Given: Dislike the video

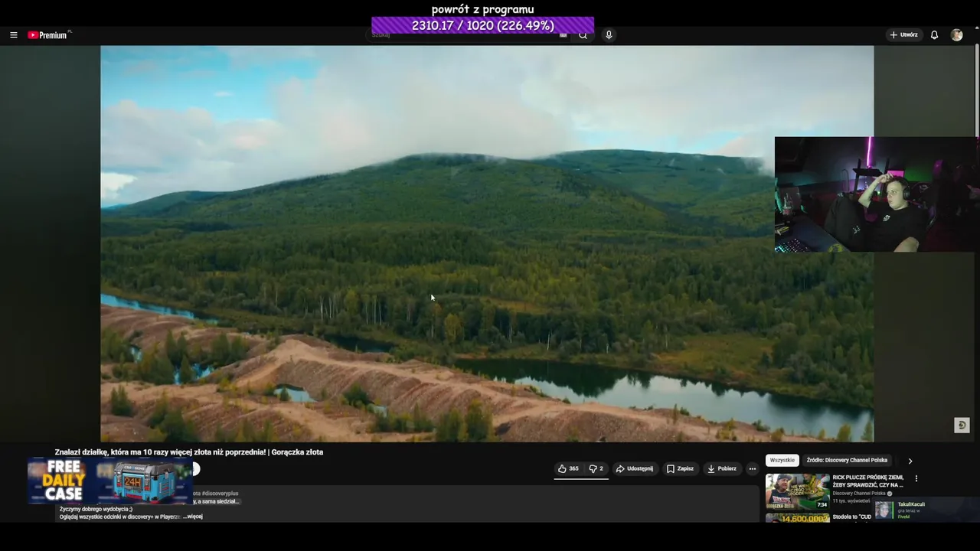Looking at the screenshot, I should pos(596,468).
